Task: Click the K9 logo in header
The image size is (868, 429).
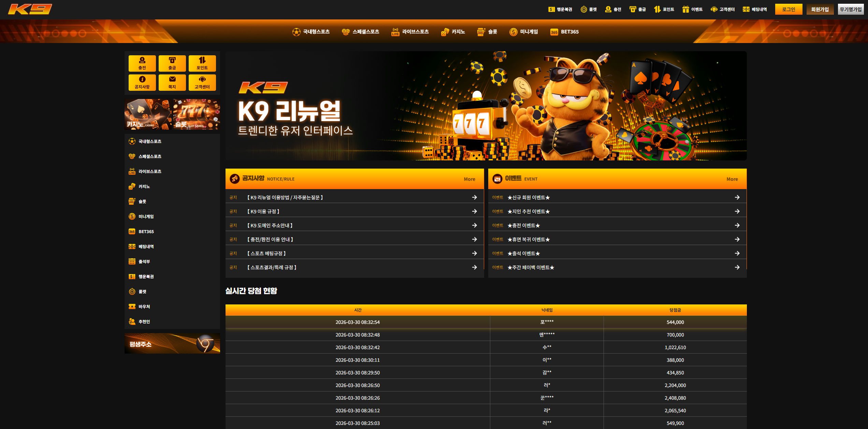Action: tap(30, 9)
